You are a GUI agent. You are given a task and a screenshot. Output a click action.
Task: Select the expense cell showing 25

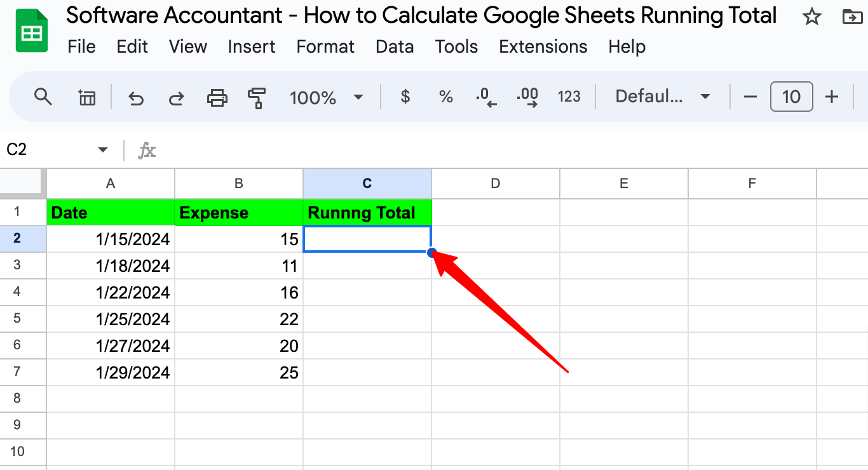[x=239, y=372]
